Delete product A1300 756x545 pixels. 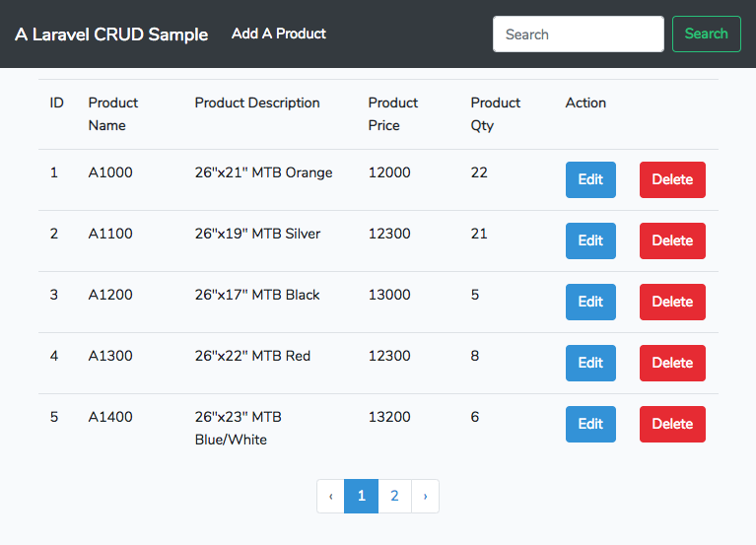click(672, 363)
